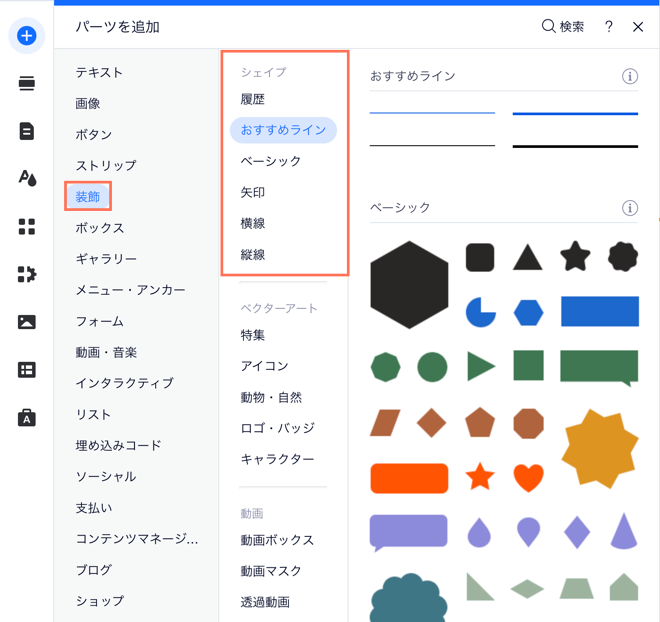Open the ブログ category
Viewport: 660px width, 622px height.
click(93, 570)
